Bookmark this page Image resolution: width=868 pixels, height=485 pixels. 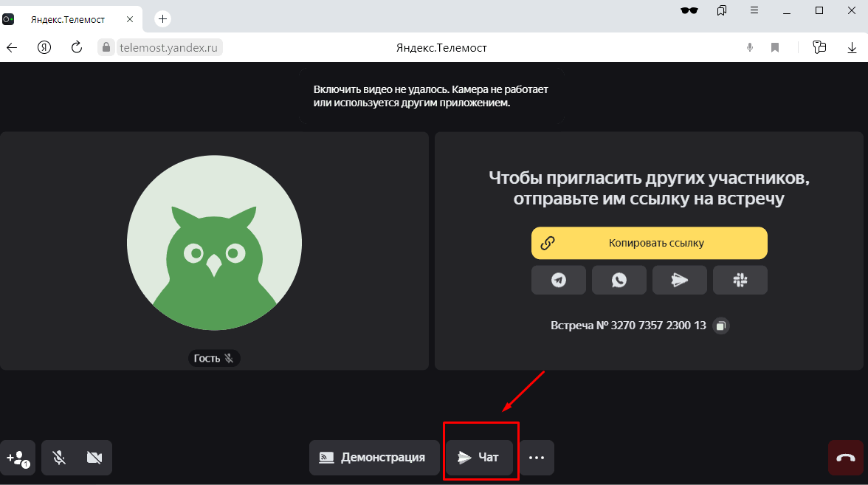(x=775, y=47)
